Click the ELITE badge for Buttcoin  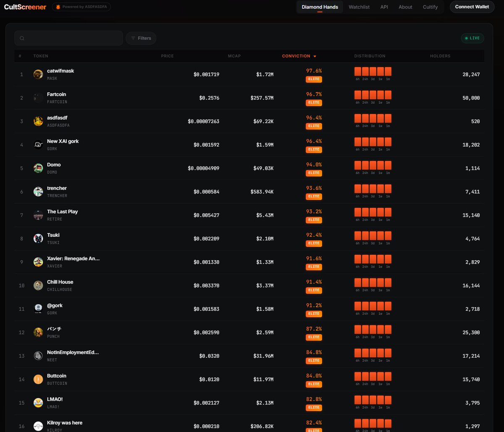tap(314, 384)
